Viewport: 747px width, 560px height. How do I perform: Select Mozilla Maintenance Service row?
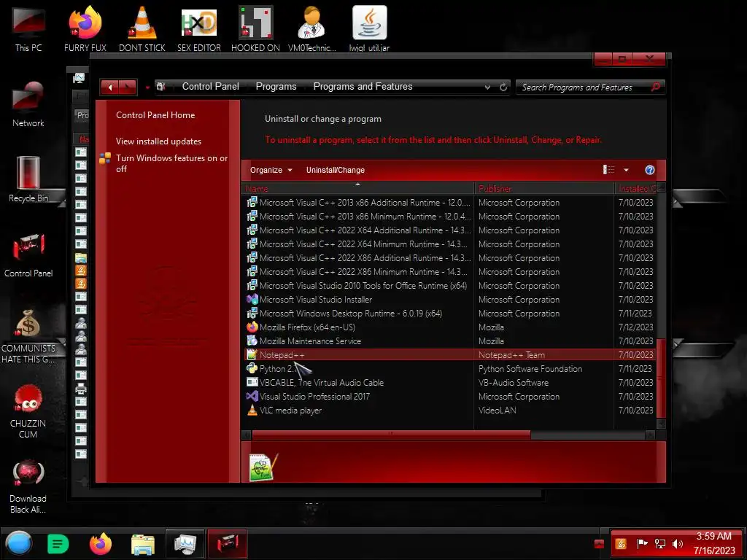pyautogui.click(x=449, y=341)
